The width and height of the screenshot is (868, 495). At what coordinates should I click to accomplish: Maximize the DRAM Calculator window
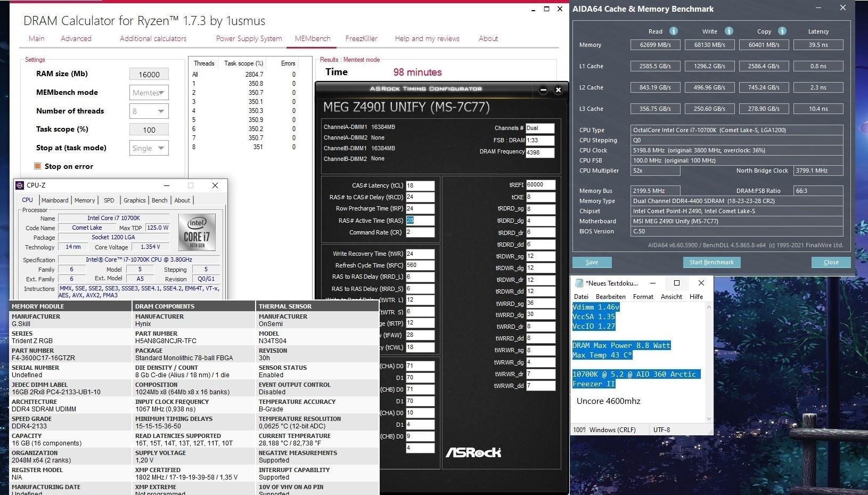click(x=546, y=9)
